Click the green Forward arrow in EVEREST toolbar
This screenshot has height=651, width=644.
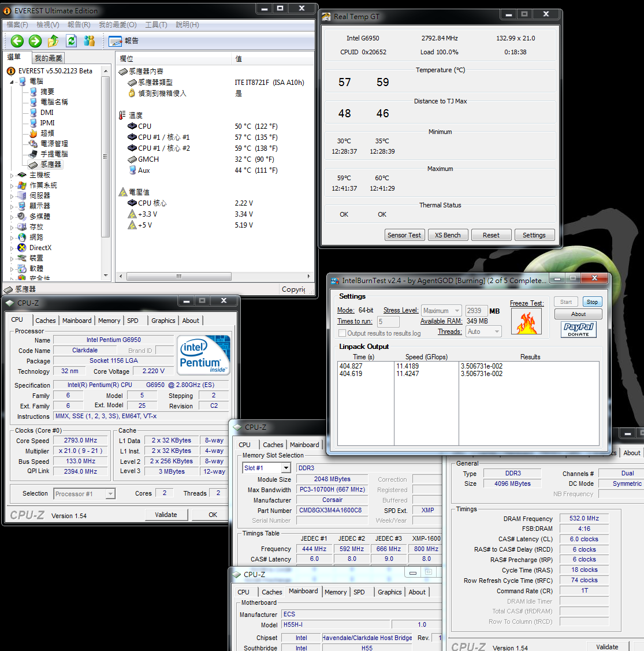35,40
